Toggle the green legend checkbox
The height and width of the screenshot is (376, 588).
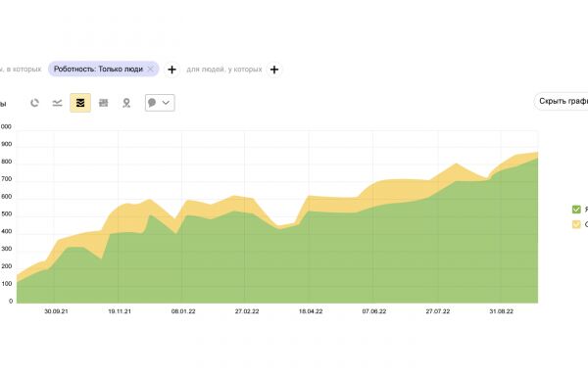576,210
